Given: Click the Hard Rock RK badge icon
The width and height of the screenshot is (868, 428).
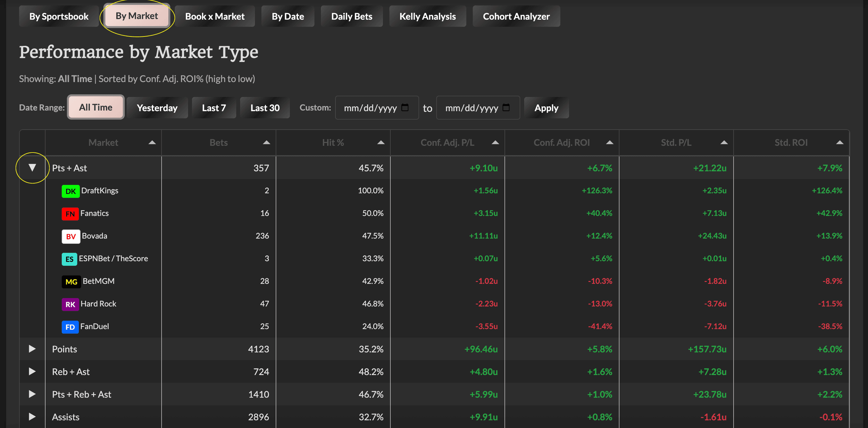Looking at the screenshot, I should pos(70,304).
